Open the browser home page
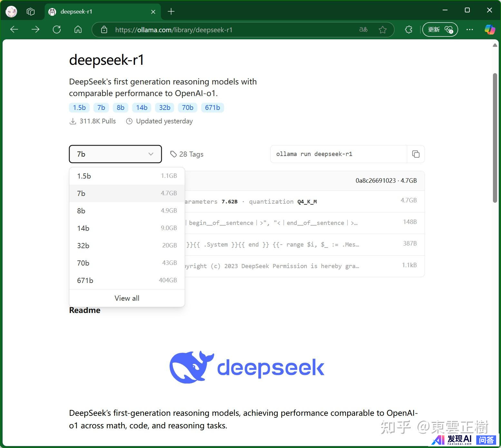The image size is (501, 448). click(78, 30)
